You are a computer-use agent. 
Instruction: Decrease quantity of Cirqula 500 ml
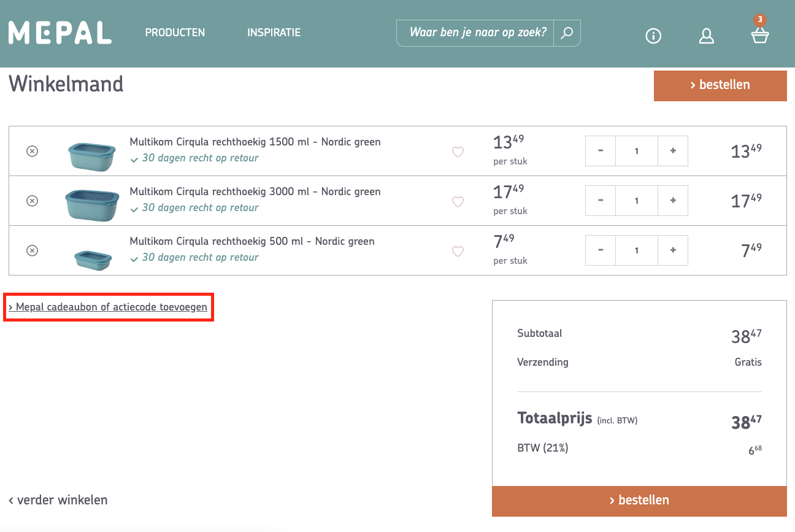(601, 250)
